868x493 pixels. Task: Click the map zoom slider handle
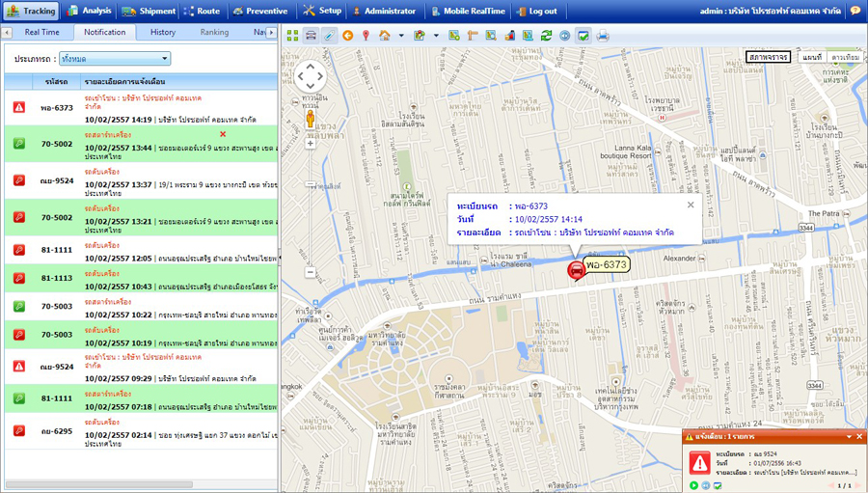pos(311,184)
